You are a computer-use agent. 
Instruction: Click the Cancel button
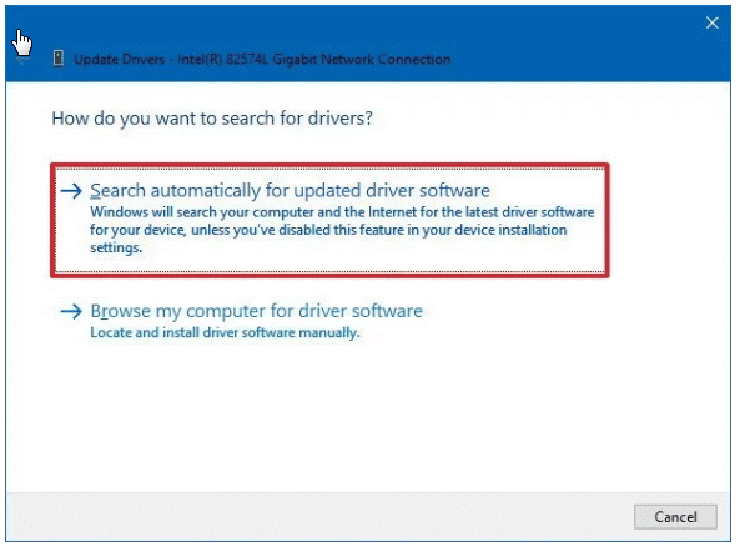[675, 517]
